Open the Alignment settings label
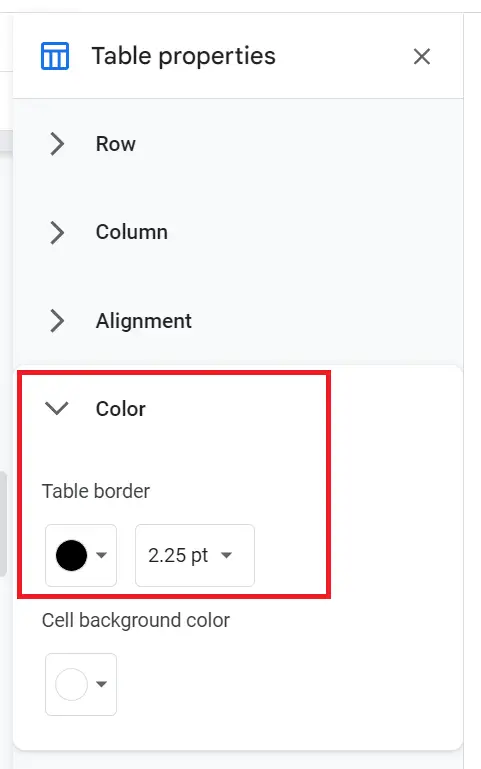Screen dimensions: 481x769 pyautogui.click(x=144, y=322)
